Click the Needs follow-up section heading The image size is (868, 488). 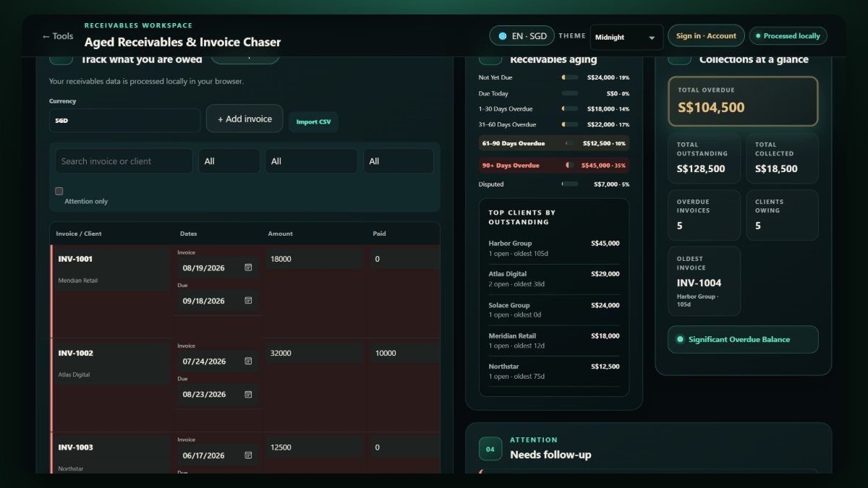pos(550,455)
